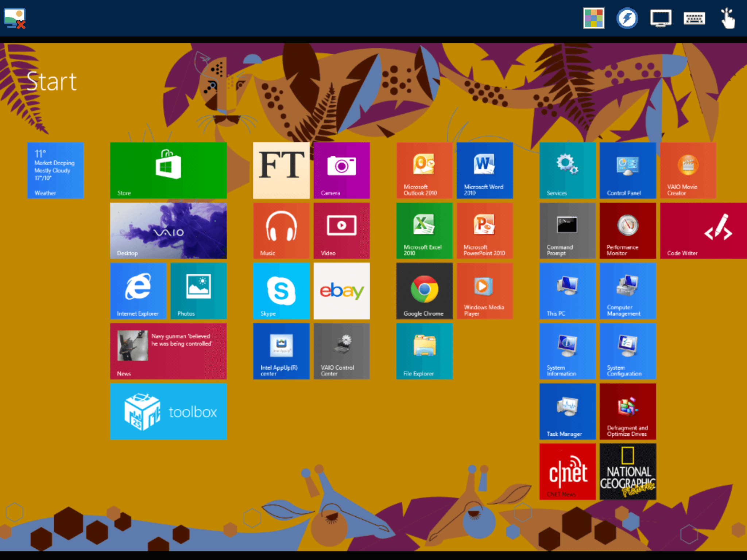Screen dimensions: 747x560
Task: Launch Microsoft Outlook 2010 tile
Action: point(425,170)
